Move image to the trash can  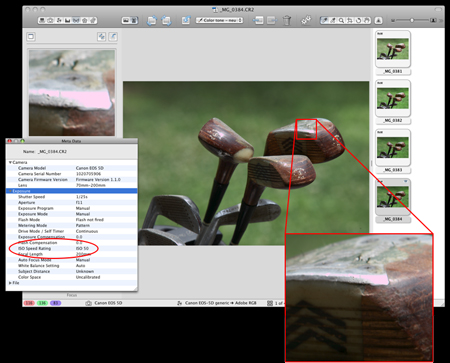click(287, 21)
